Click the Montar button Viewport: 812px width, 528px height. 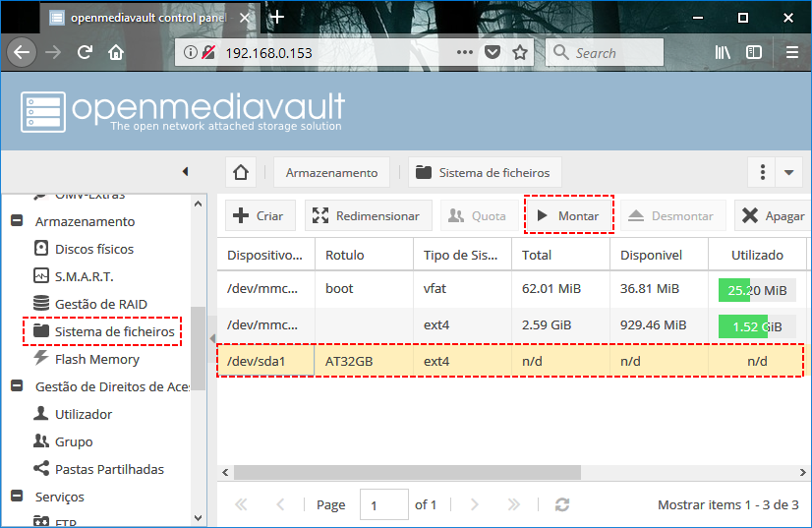click(568, 215)
